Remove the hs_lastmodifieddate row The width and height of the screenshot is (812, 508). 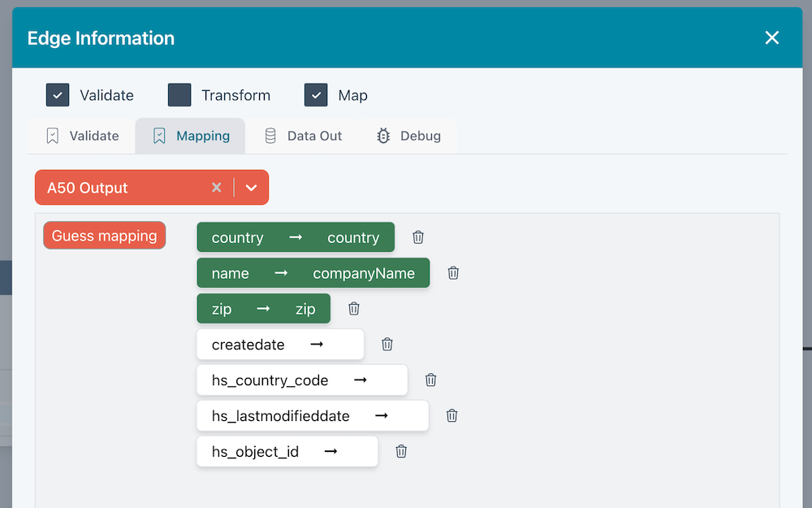pos(451,415)
